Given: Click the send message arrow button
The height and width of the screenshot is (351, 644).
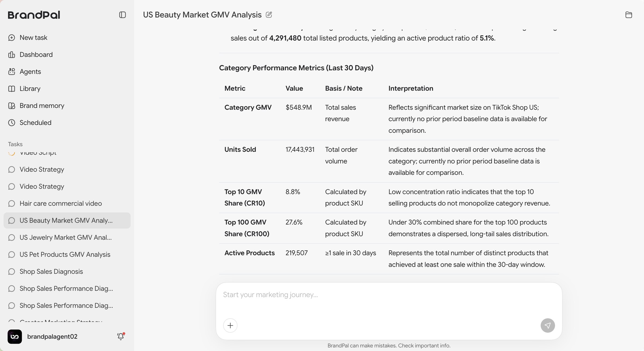Looking at the screenshot, I should tap(548, 325).
